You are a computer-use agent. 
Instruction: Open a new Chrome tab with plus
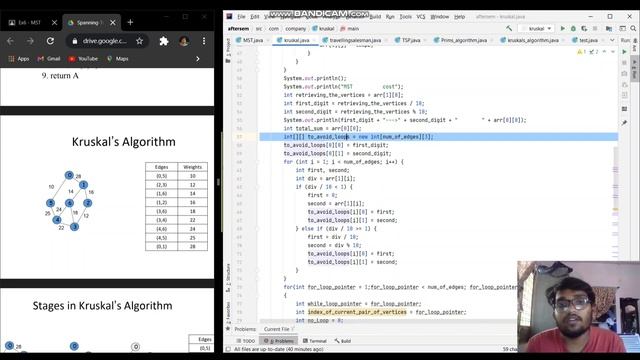click(x=130, y=22)
